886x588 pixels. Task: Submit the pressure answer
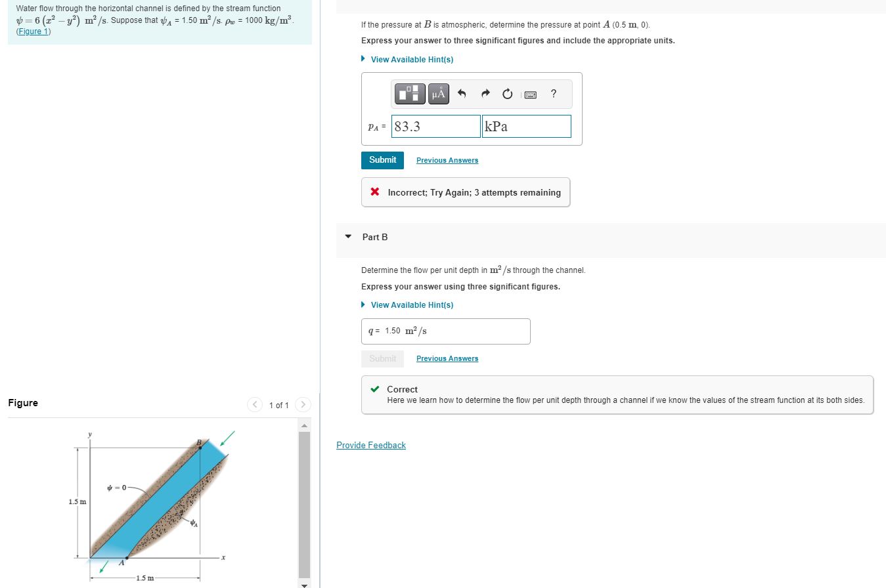click(x=382, y=160)
